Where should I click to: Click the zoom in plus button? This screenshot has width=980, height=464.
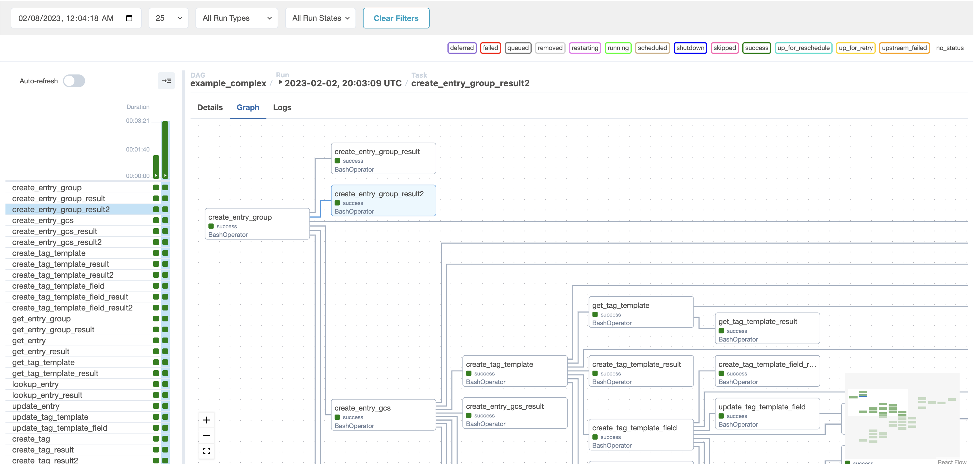[207, 420]
